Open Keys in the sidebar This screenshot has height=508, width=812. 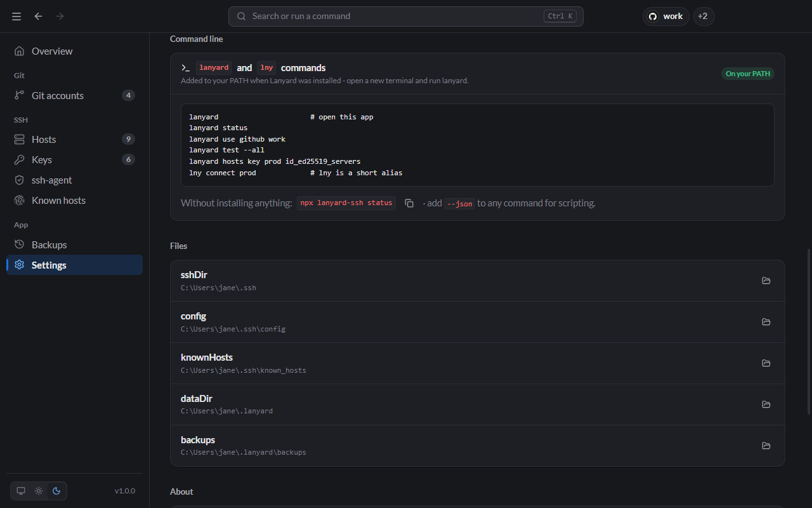74,159
